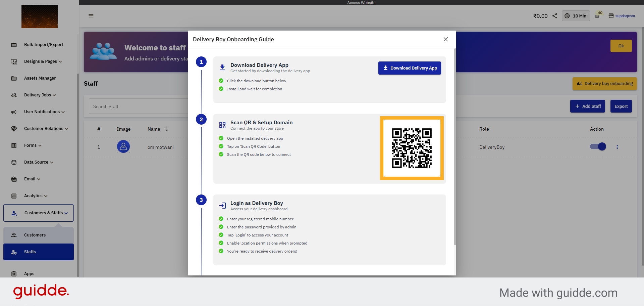The height and width of the screenshot is (306, 644).
Task: Click the User Notifications megaphone icon
Action: tap(14, 112)
